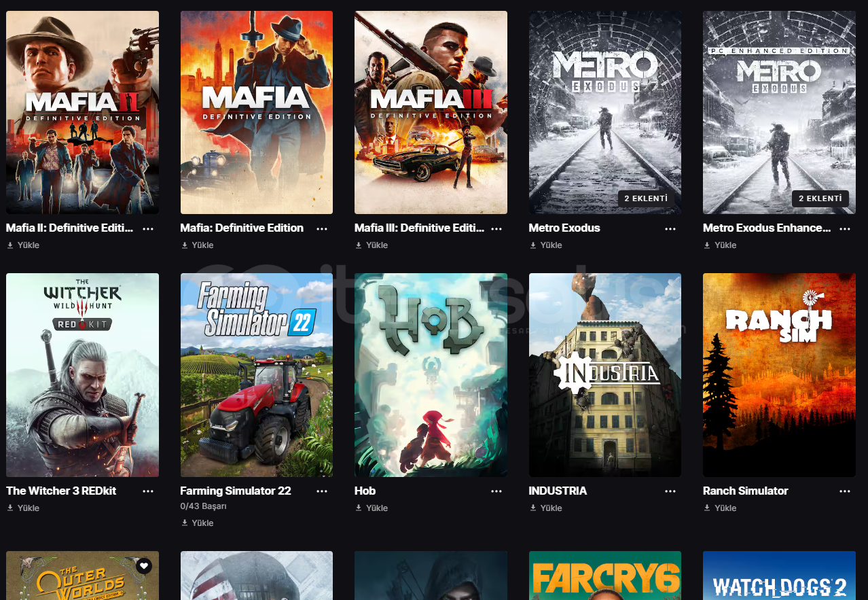Screen dimensions: 868x600
Task: Click the Far Cry 6 cover art
Action: tap(605, 576)
